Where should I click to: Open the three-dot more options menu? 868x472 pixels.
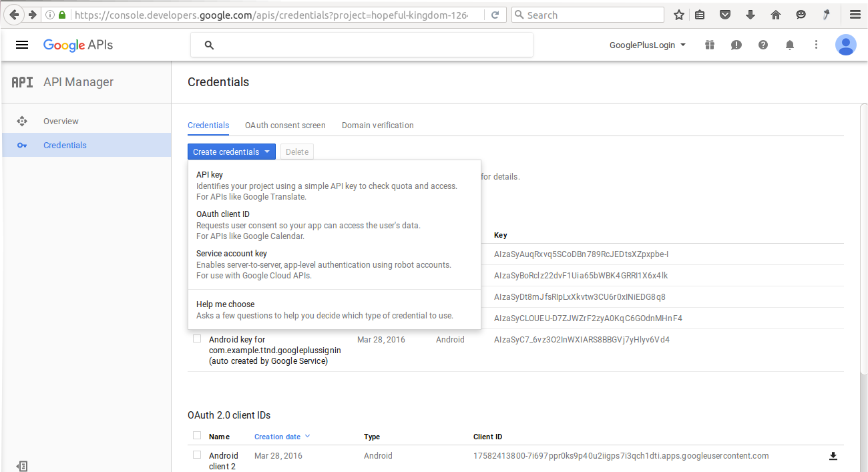816,45
